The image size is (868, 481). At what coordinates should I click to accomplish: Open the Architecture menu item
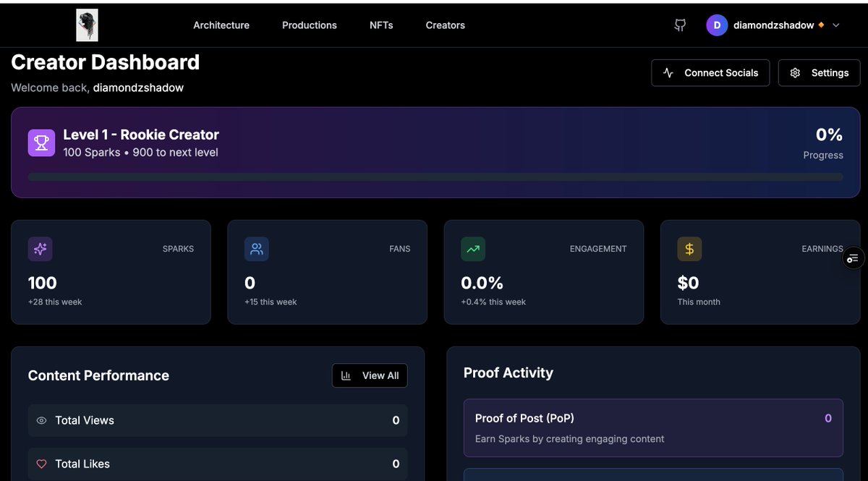click(221, 25)
